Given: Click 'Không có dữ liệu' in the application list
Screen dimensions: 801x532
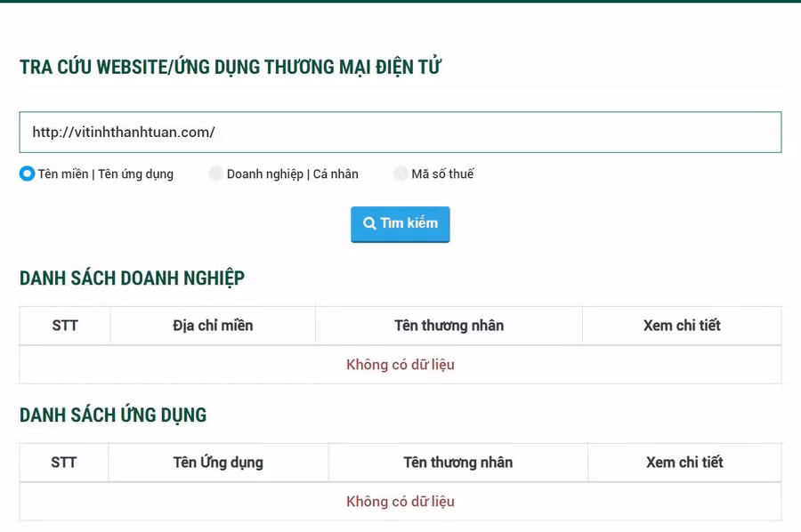Looking at the screenshot, I should pyautogui.click(x=400, y=501).
